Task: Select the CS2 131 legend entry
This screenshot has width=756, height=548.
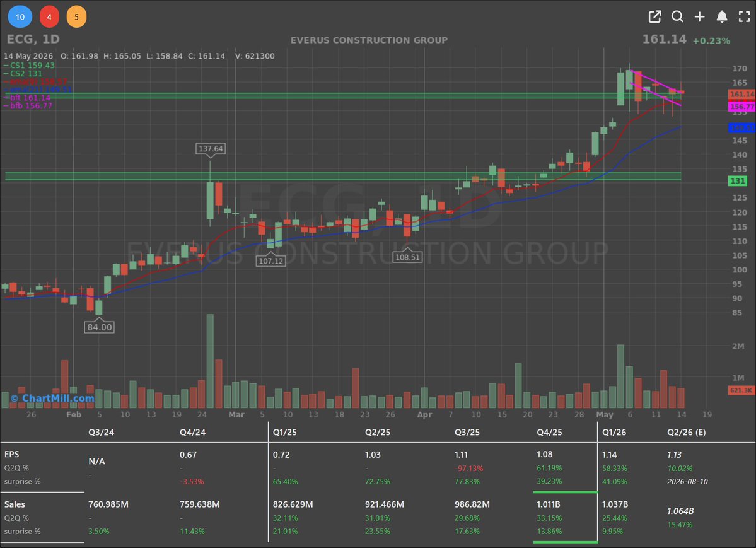Action: coord(23,73)
